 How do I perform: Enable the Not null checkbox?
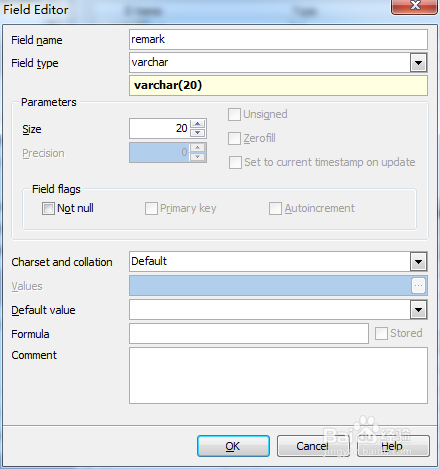click(x=48, y=209)
